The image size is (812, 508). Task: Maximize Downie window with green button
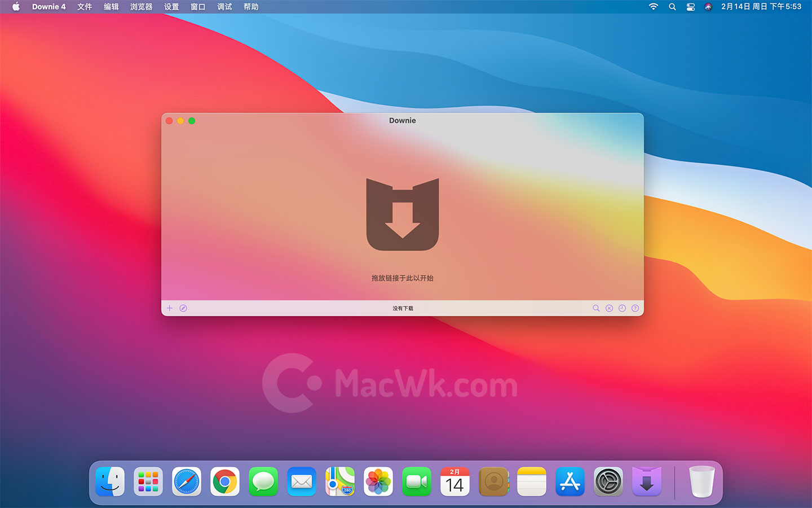click(x=192, y=121)
